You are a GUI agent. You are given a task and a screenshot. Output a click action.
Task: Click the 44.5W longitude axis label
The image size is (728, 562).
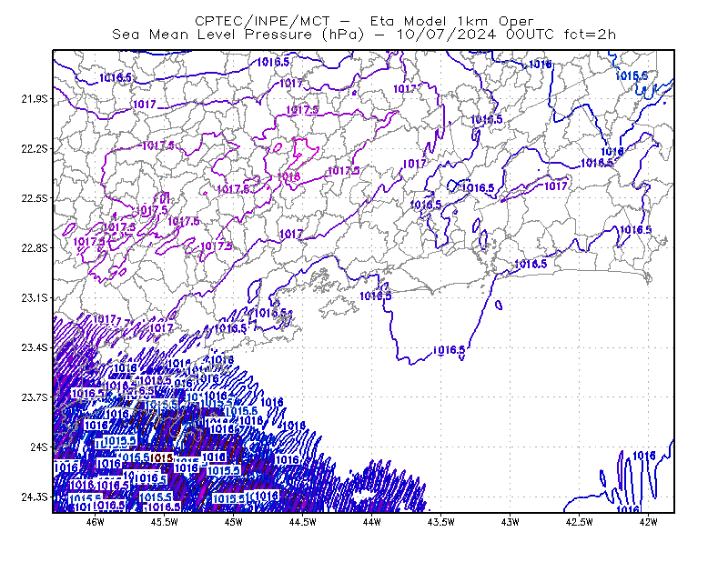(x=303, y=522)
